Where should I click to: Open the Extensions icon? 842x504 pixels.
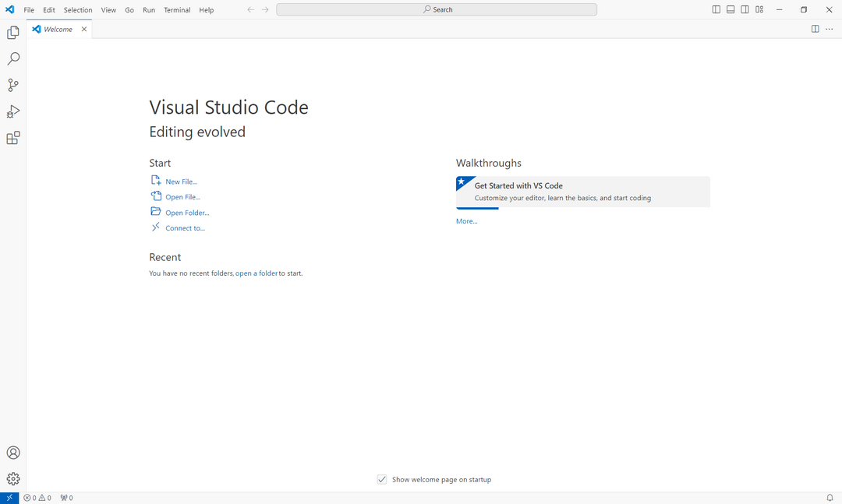[12, 138]
